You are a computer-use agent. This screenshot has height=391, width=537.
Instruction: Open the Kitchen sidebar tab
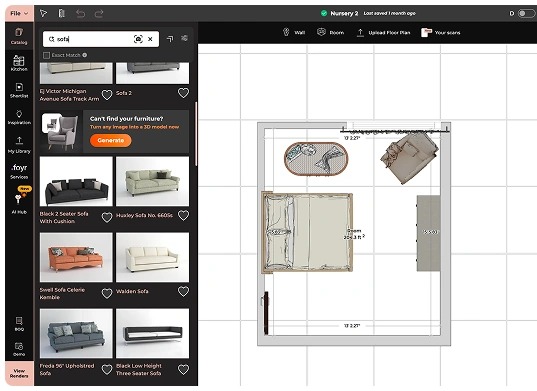coord(19,63)
